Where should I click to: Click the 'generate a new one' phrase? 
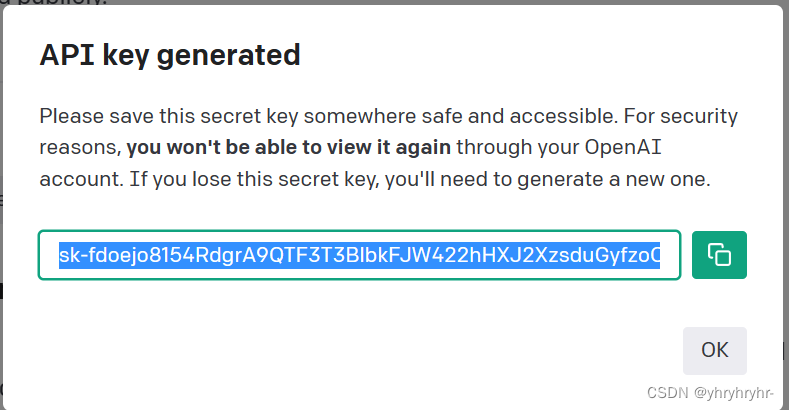[614, 179]
